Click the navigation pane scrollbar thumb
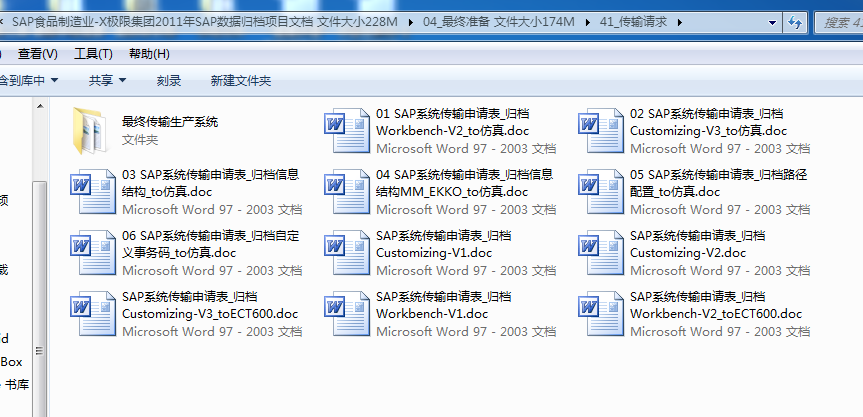 pyautogui.click(x=40, y=297)
